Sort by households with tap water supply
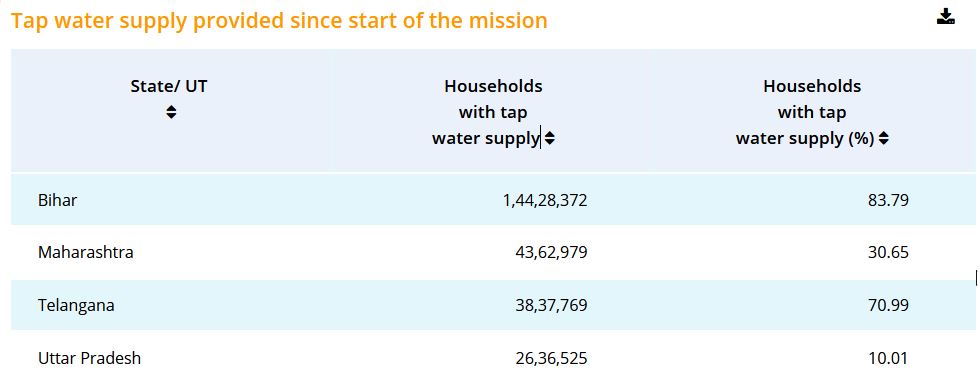 coord(550,139)
